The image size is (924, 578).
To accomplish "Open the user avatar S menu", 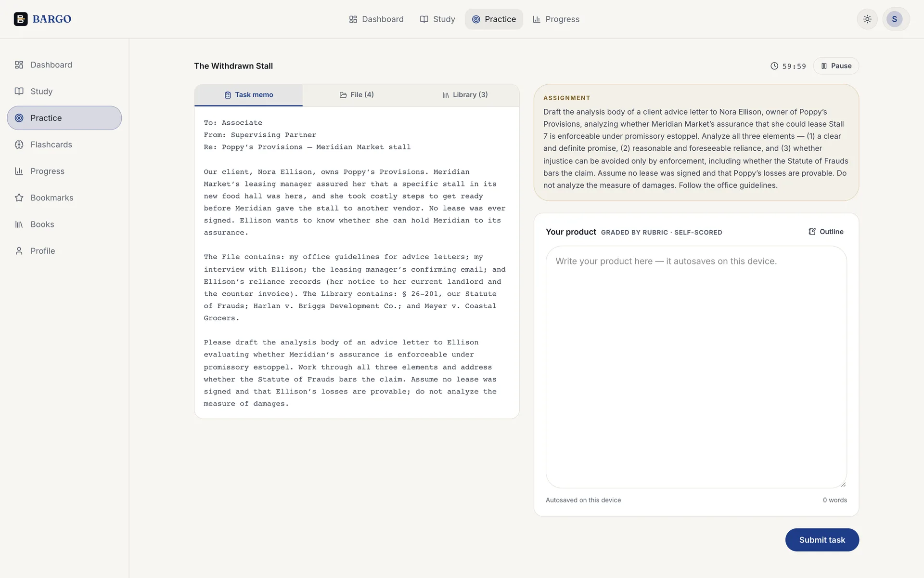I will [895, 19].
